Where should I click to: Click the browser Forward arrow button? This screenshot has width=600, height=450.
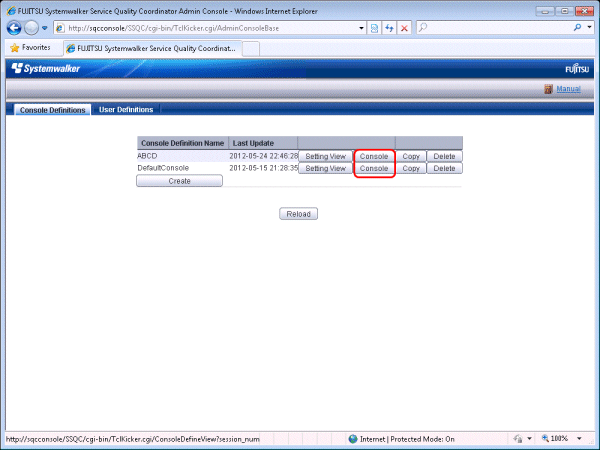(31, 28)
